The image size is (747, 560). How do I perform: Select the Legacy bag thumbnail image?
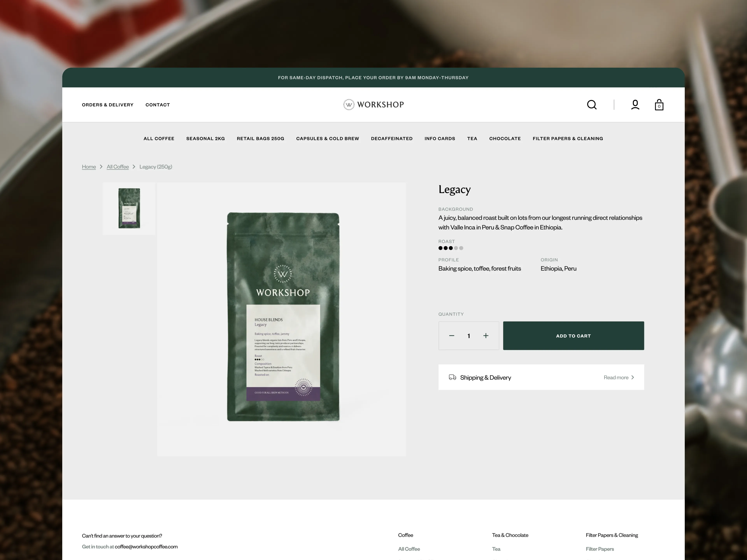pos(129,208)
